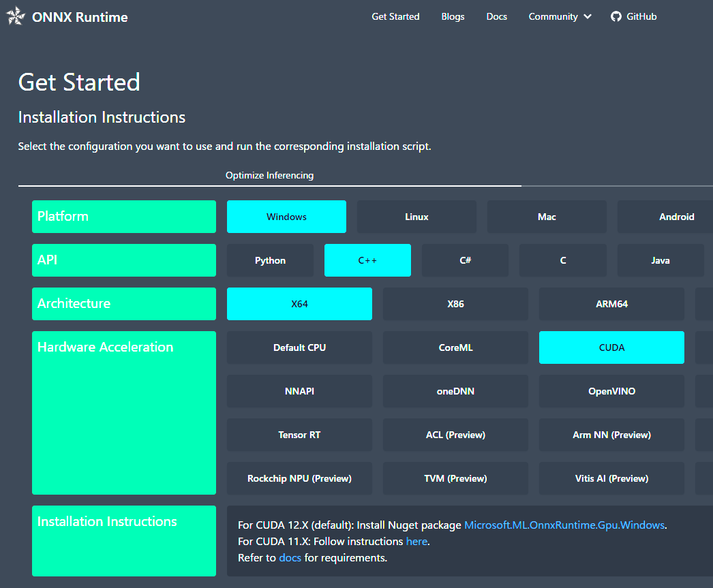Expand the Community dropdown chevron
The width and height of the screenshot is (713, 588).
pos(588,17)
